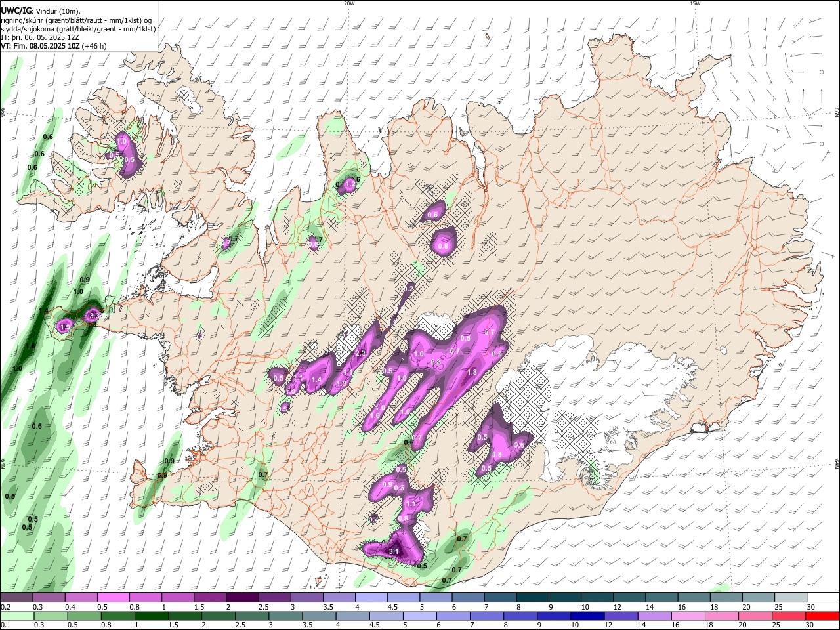The image size is (840, 630).
Task: Pick the white snow legend swatch after 30
Action: coord(824,597)
